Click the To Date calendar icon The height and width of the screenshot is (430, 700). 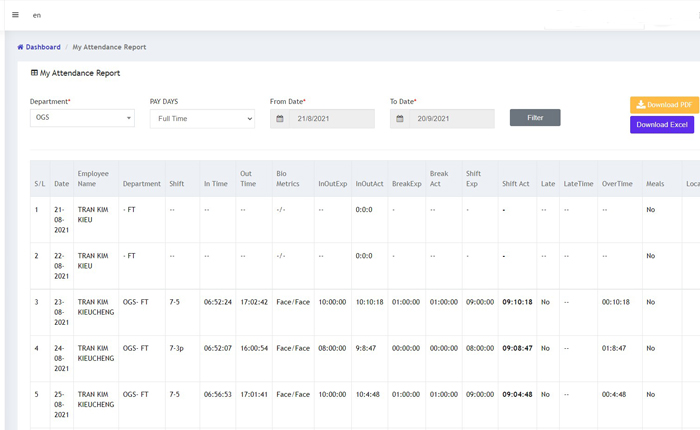(400, 119)
